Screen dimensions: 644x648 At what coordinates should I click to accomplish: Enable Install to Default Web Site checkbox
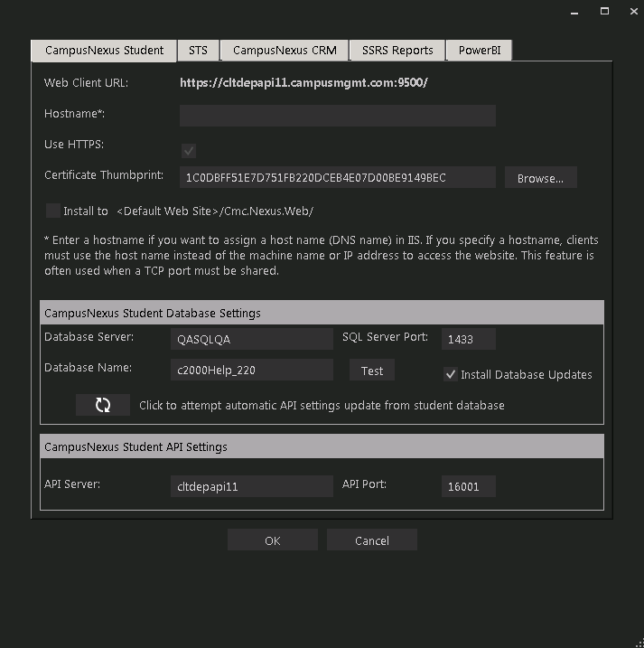(x=53, y=211)
